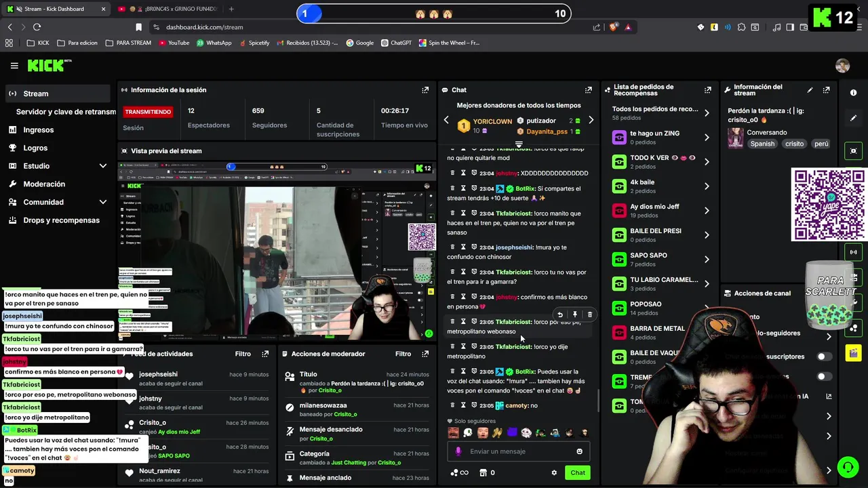This screenshot has width=868, height=488.
Task: Expand the '4k baile' reward row
Action: pyautogui.click(x=707, y=186)
